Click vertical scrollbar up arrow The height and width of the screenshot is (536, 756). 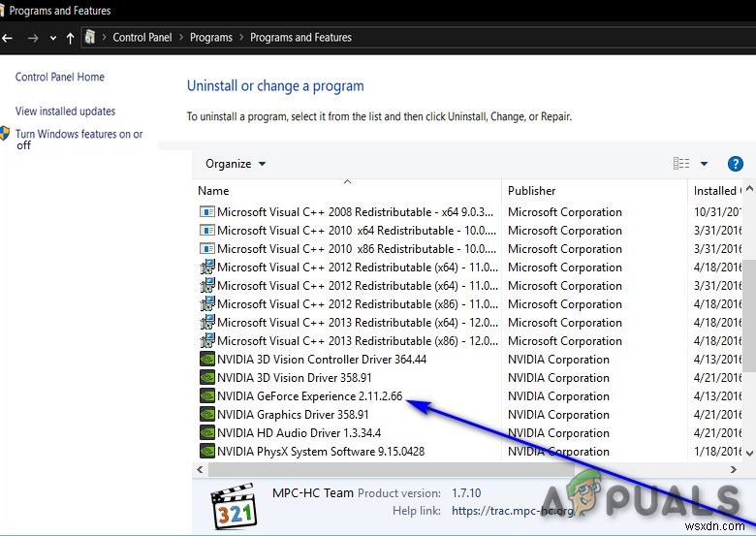click(x=749, y=188)
